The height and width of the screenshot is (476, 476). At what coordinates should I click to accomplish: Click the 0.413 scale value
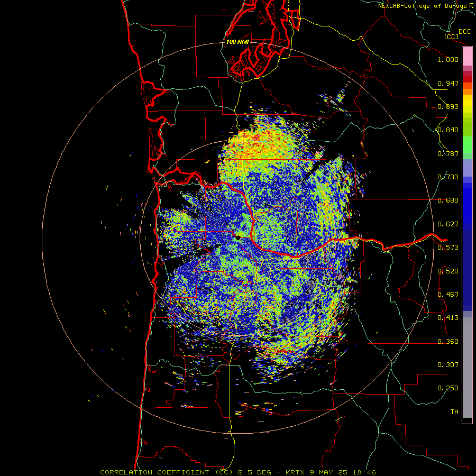[448, 318]
